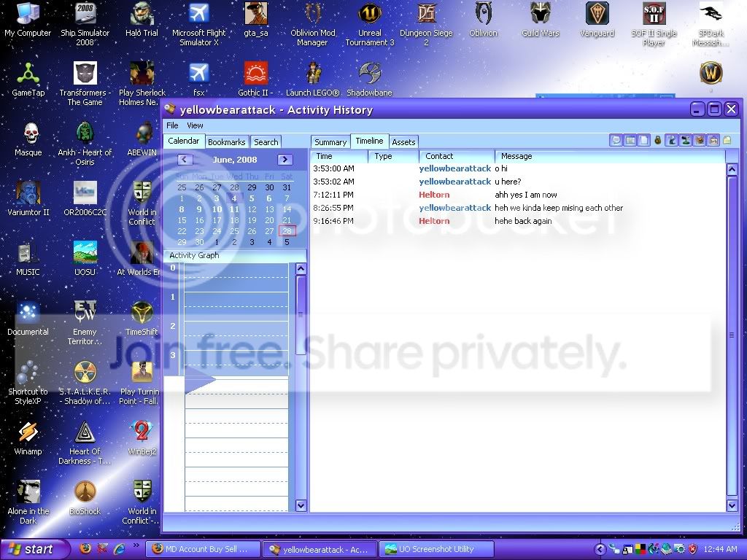Screen dimensions: 747x560
Task: Open the World of Warcraft desktop icon
Action: click(711, 74)
